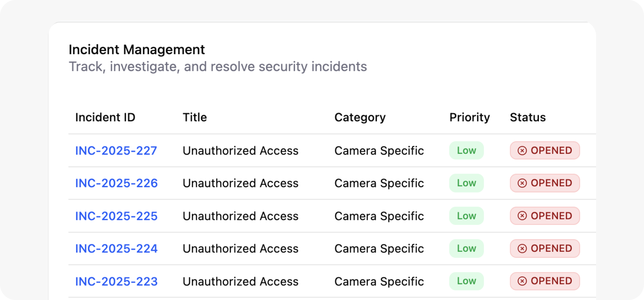Click the Status column header
Viewport: 644px width, 300px height.
[x=528, y=117]
